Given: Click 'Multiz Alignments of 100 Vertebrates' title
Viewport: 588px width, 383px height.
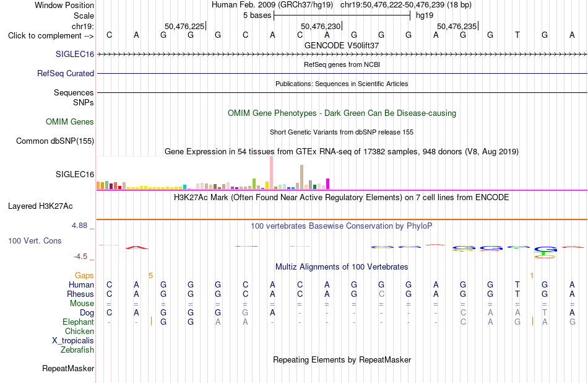Looking at the screenshot, I should coord(342,266).
